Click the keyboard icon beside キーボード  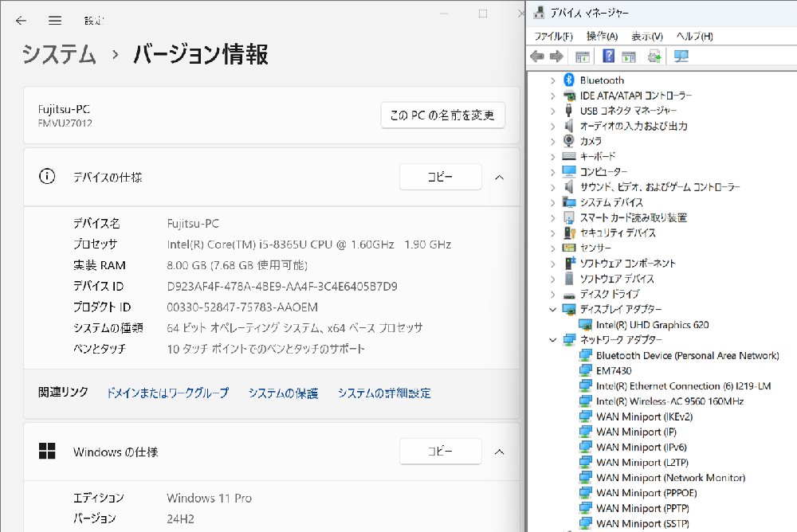coord(569,156)
